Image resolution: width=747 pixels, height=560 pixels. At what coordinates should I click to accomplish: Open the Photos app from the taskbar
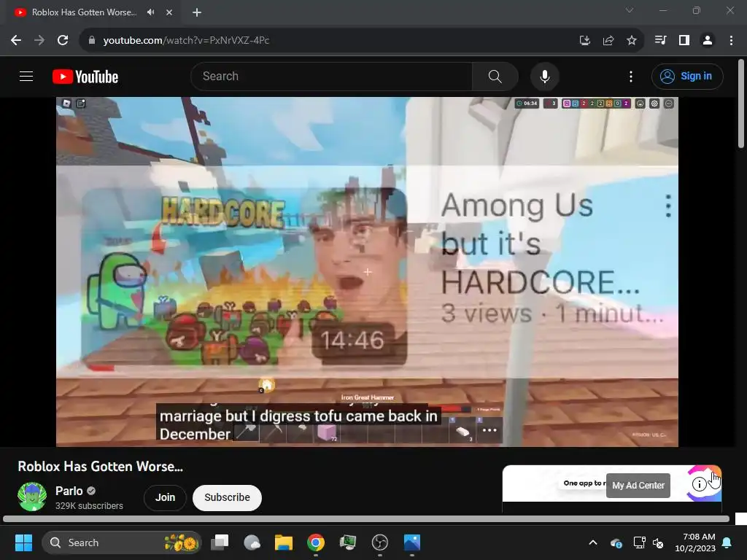412,542
